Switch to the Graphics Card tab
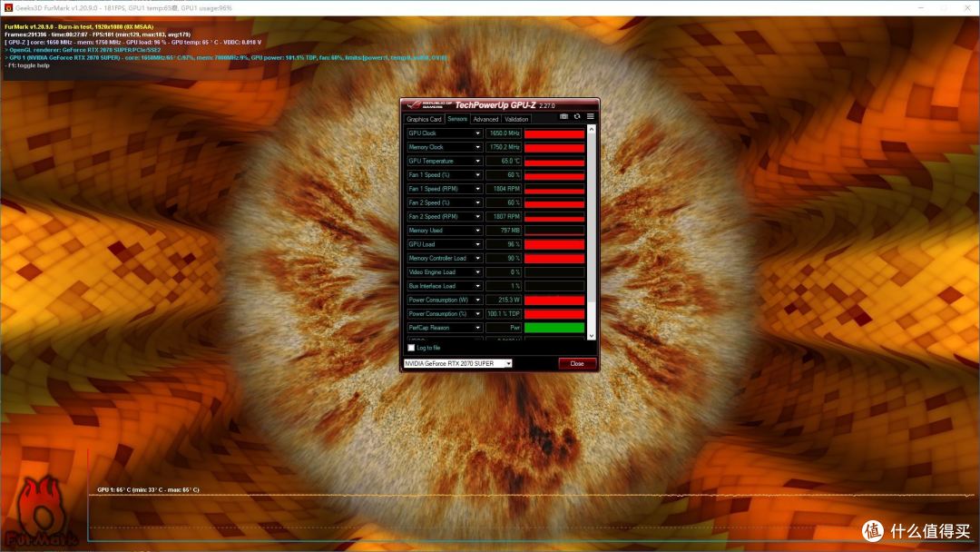Image resolution: width=980 pixels, height=552 pixels. (424, 119)
